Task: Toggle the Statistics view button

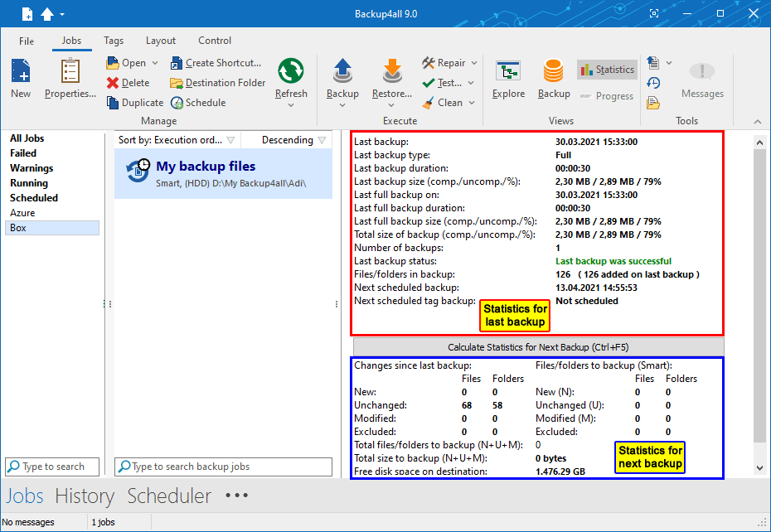Action: pos(607,70)
